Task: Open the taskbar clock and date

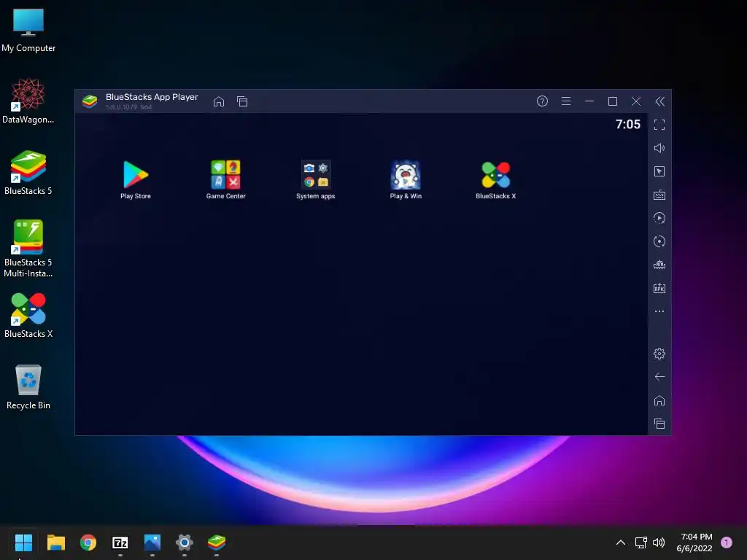Action: (694, 542)
